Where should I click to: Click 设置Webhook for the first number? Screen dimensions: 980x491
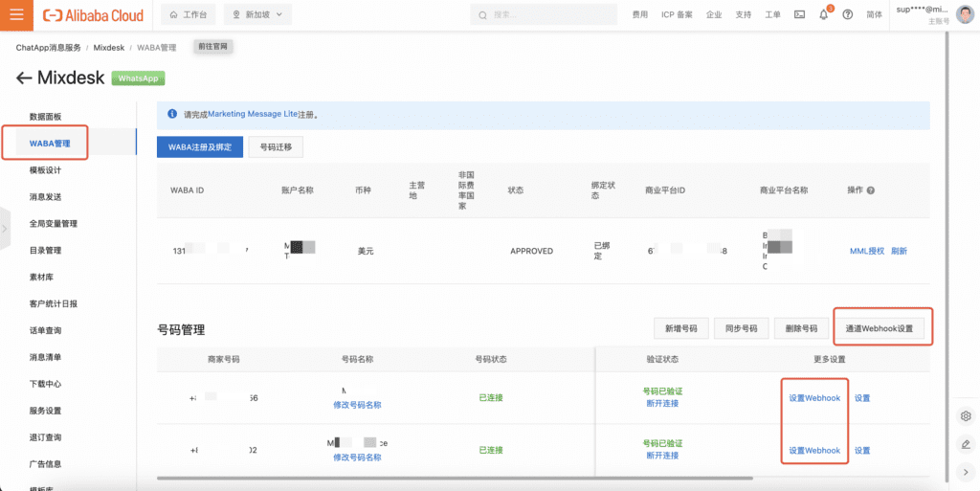[814, 398]
